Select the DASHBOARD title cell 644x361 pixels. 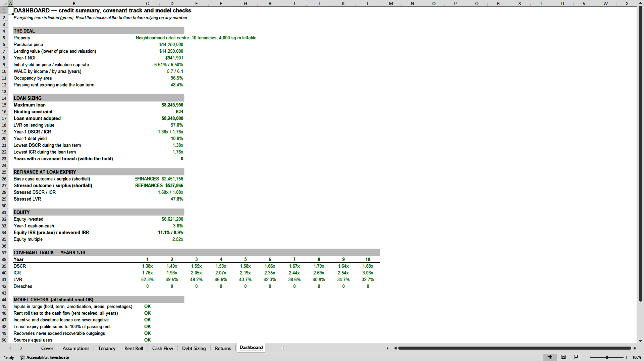coord(102,10)
